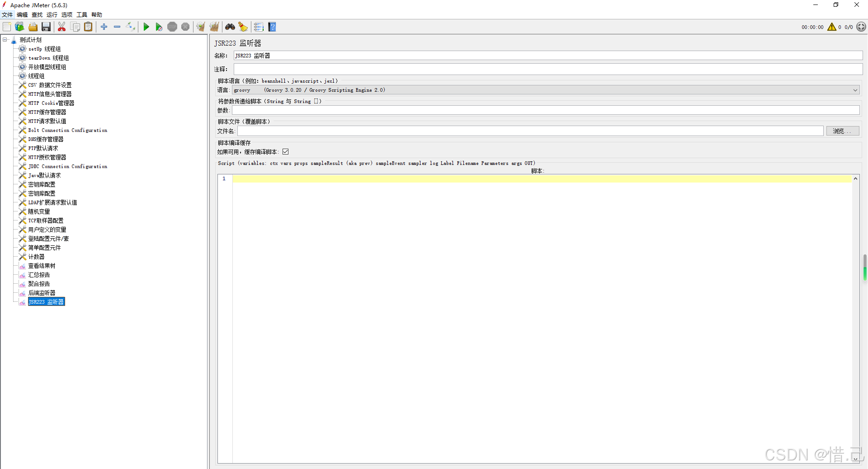Select the tearDown 线程组 tree node

tap(48, 58)
